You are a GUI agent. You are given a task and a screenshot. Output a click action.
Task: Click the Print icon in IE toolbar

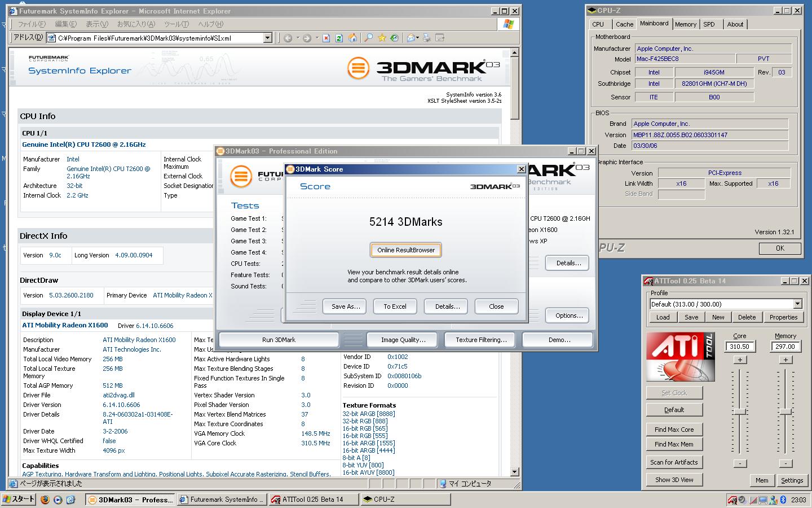(x=427, y=38)
